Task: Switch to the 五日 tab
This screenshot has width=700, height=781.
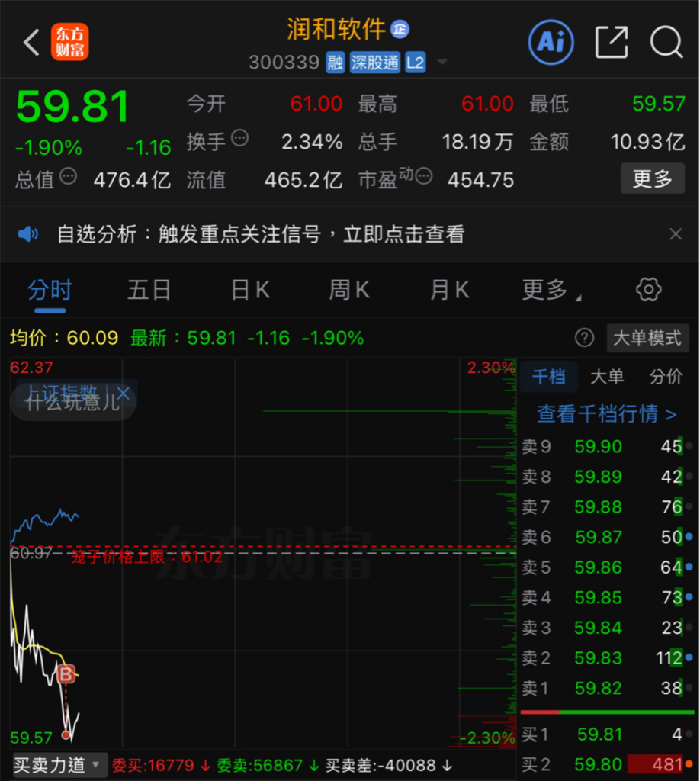Action: (149, 291)
